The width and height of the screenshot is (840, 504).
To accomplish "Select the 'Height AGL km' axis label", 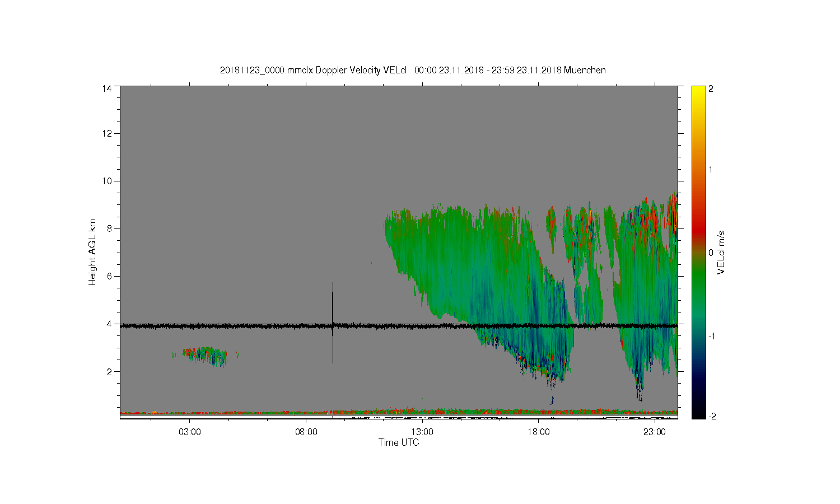I will coord(92,252).
